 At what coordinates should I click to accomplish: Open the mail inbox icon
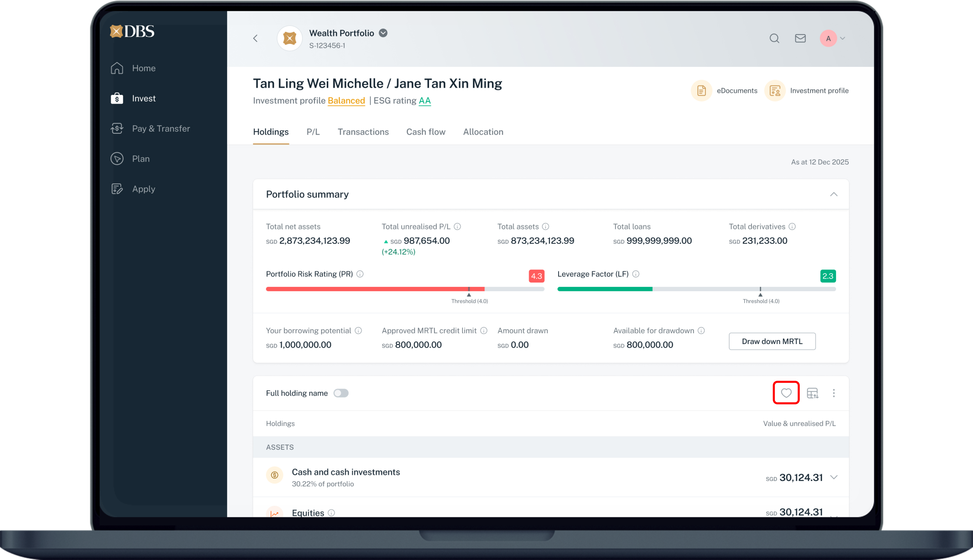(x=800, y=38)
